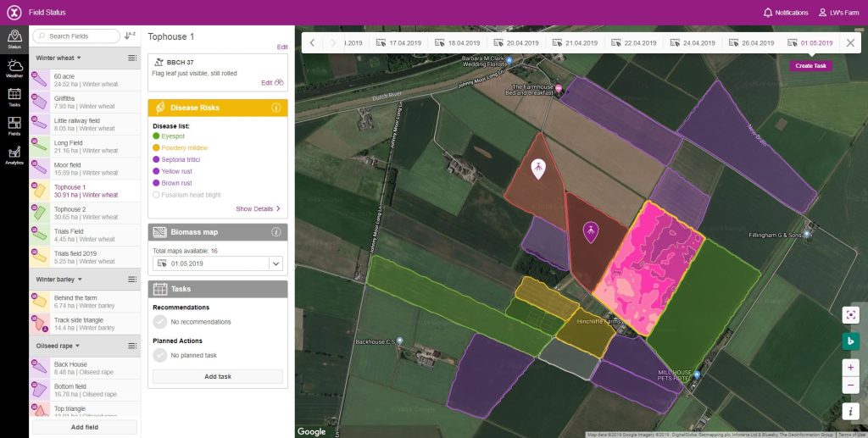Open Winter barley list options icon
Screen dimensions: 868x438
(x=132, y=280)
